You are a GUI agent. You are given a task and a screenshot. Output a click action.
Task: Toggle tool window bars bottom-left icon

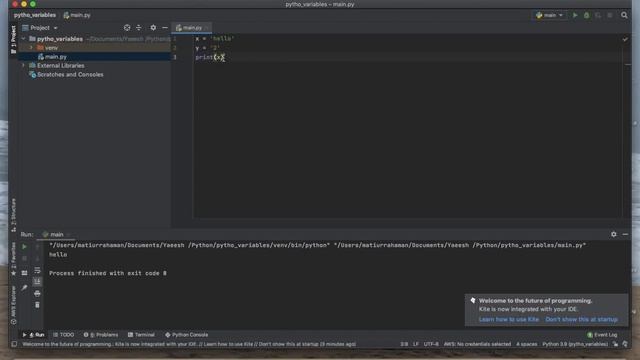14,344
